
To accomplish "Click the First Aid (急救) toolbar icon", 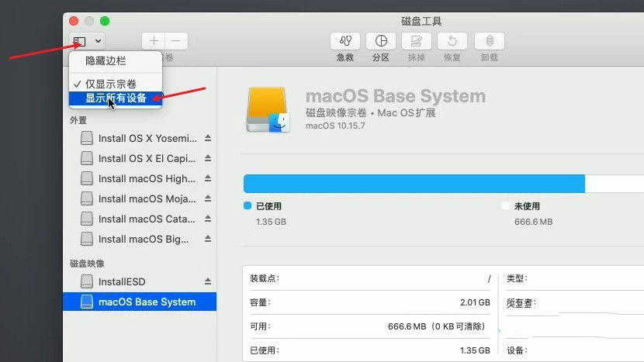I will click(x=345, y=41).
